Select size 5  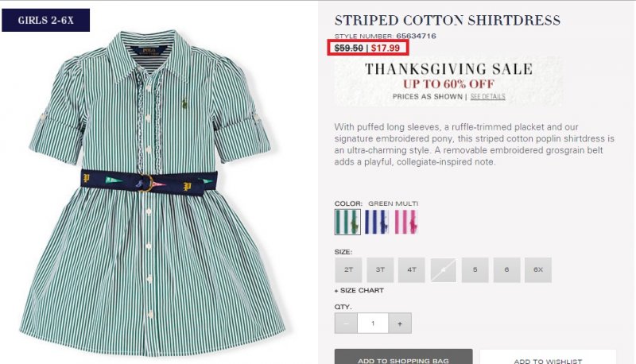475,269
